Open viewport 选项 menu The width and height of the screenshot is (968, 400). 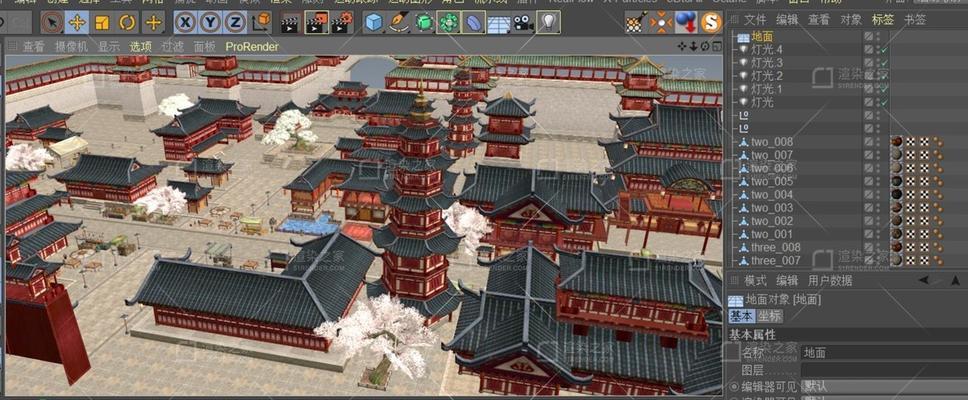[x=141, y=46]
